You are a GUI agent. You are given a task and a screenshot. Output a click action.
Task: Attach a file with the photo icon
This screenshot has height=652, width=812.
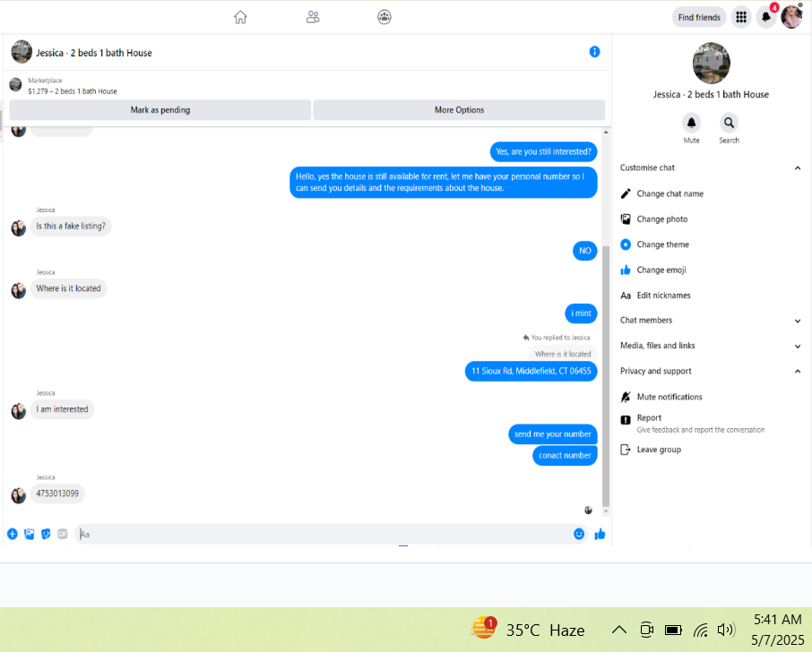(x=30, y=534)
